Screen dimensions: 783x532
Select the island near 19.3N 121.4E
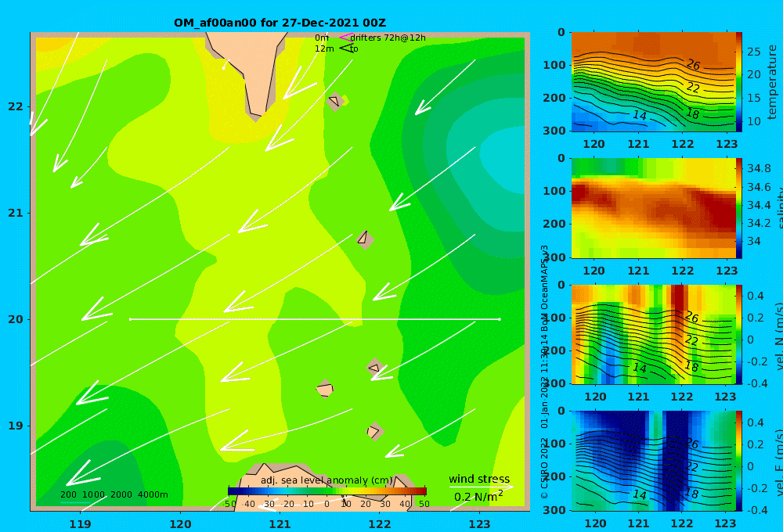(x=325, y=389)
